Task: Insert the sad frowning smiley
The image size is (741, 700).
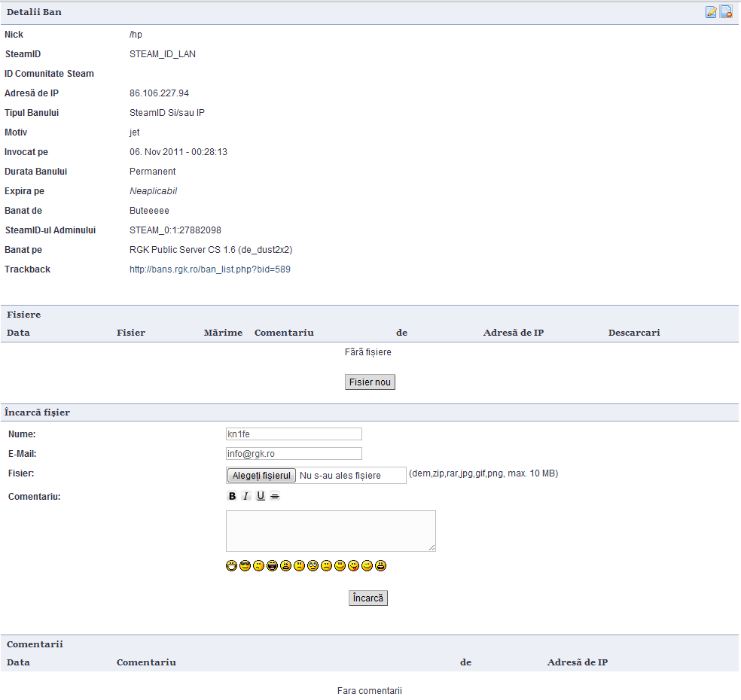Action: coord(327,566)
